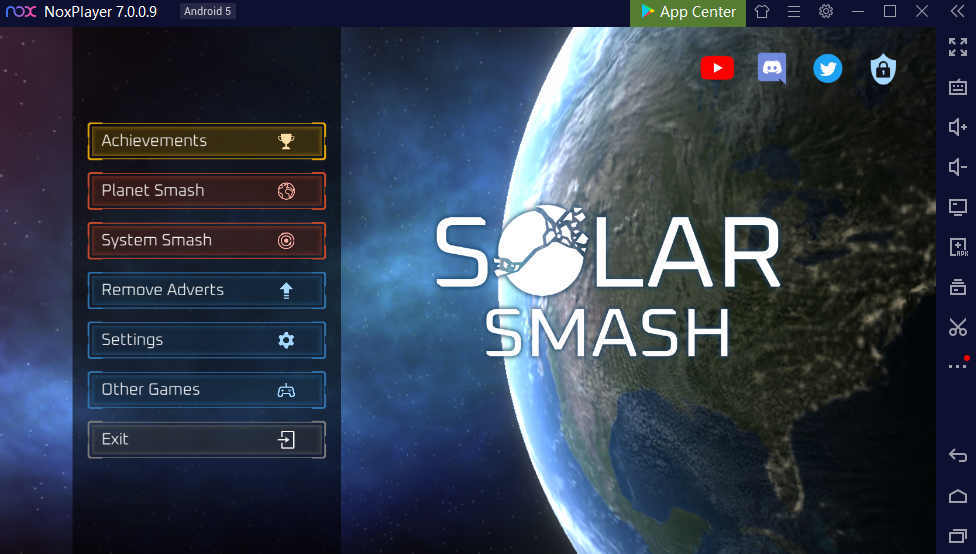Open the Discord server icon
Screen dimensions: 976x554
point(772,68)
